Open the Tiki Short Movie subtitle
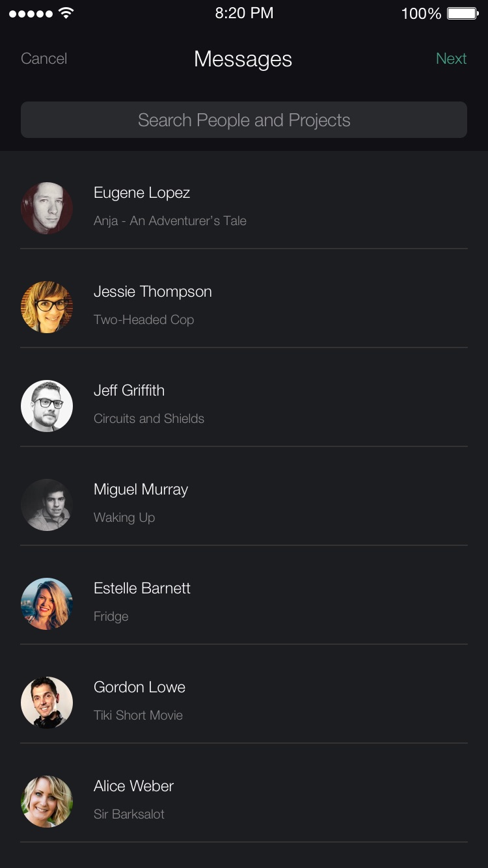 pos(138,715)
